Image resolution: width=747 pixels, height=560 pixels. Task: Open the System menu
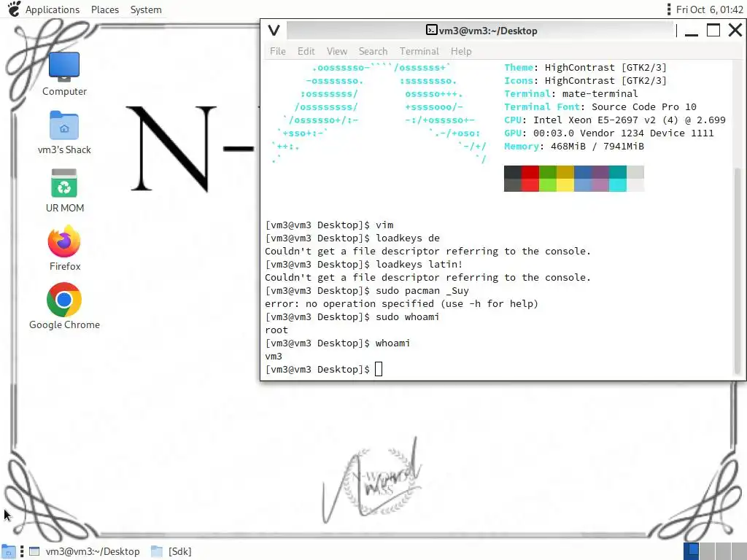146,9
